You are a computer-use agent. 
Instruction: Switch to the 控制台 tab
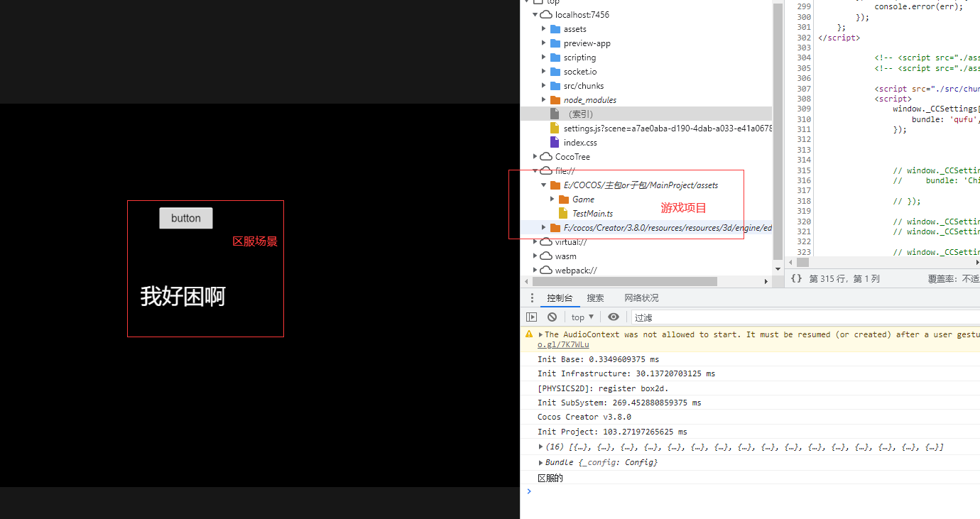560,298
